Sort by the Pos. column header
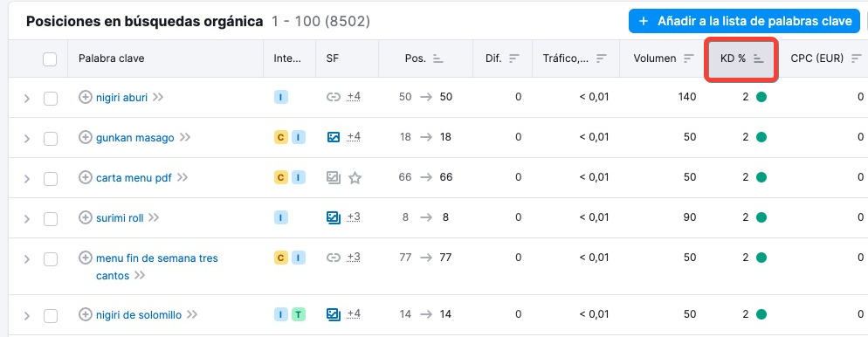Image resolution: width=868 pixels, height=337 pixels. [x=425, y=58]
